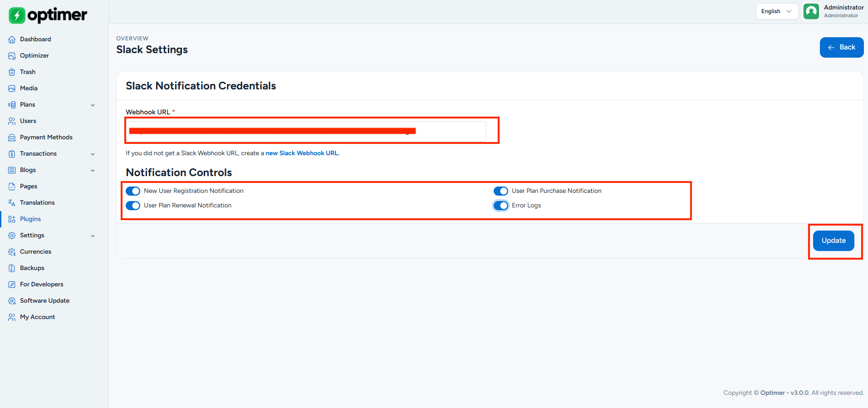Viewport: 868px width, 408px height.
Task: Click the Settings gear icon
Action: click(12, 236)
